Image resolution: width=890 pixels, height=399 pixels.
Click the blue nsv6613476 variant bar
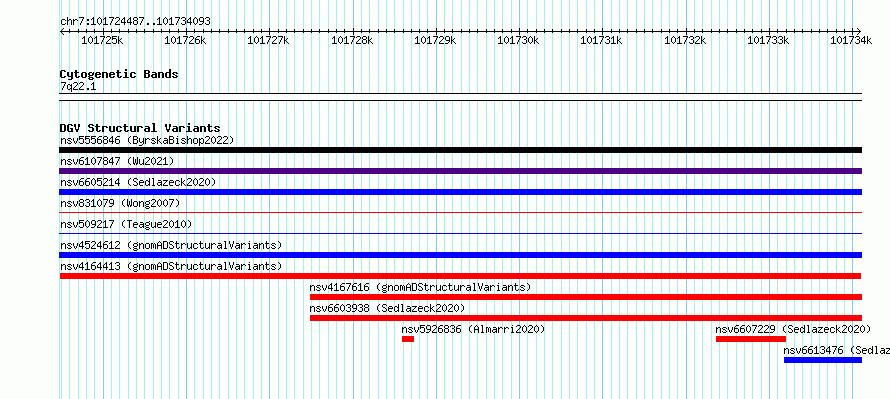tap(822, 360)
